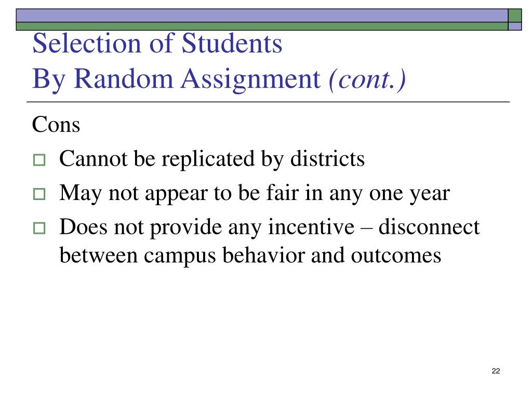Click the word 'districts' in first bullet
The width and height of the screenshot is (532, 399).
click(327, 158)
